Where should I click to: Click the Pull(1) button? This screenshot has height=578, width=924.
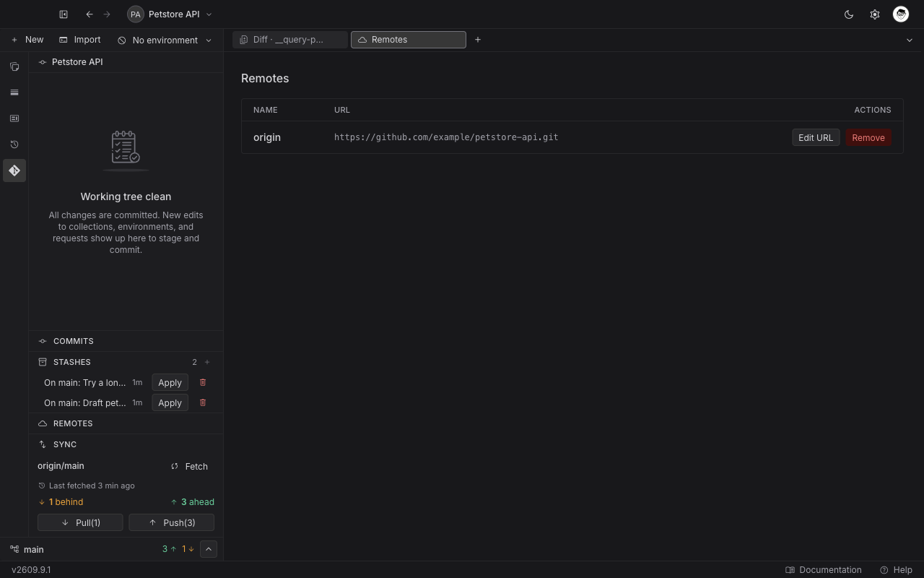(80, 522)
